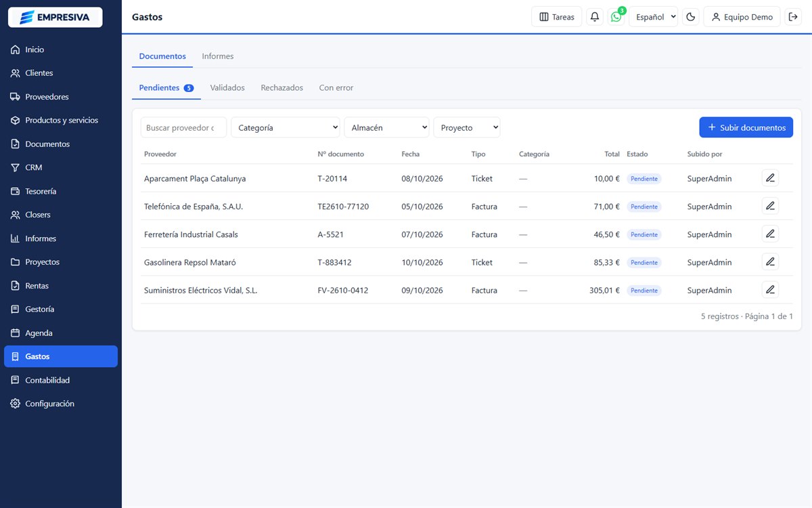Open Clientes in the sidebar
The width and height of the screenshot is (812, 508).
tap(61, 73)
